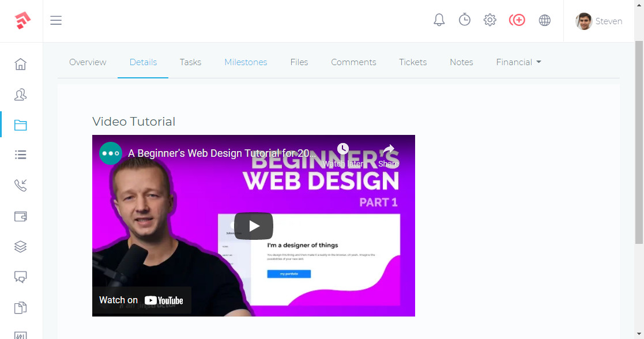Click Steven's profile avatar

click(x=583, y=21)
